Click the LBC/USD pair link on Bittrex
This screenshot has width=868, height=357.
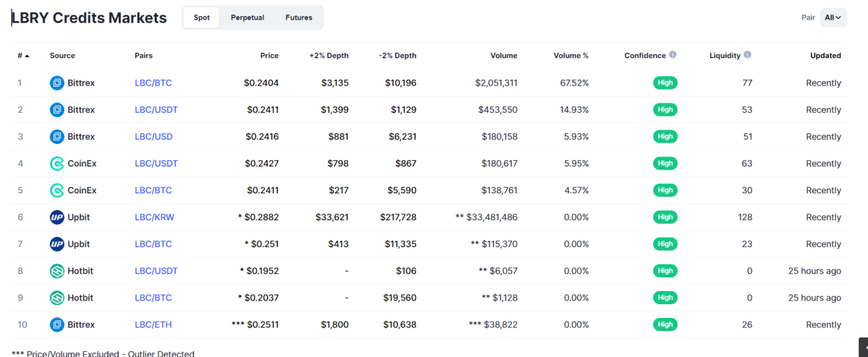coord(153,137)
